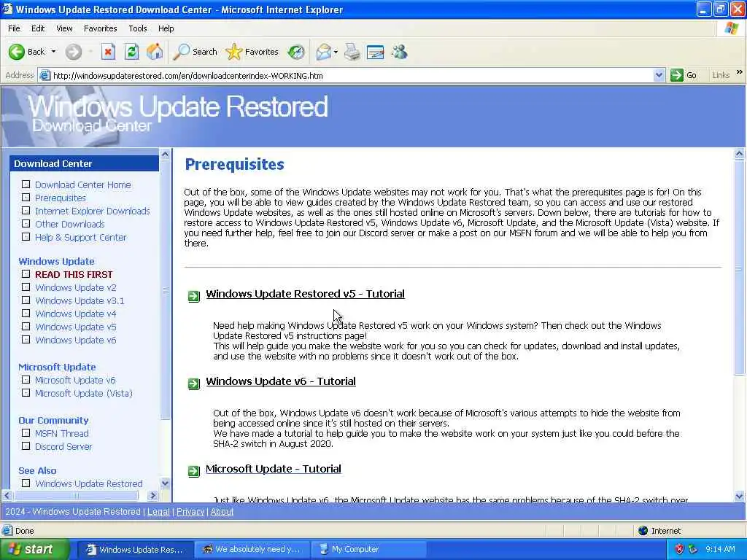Open the Tools menu

138,28
